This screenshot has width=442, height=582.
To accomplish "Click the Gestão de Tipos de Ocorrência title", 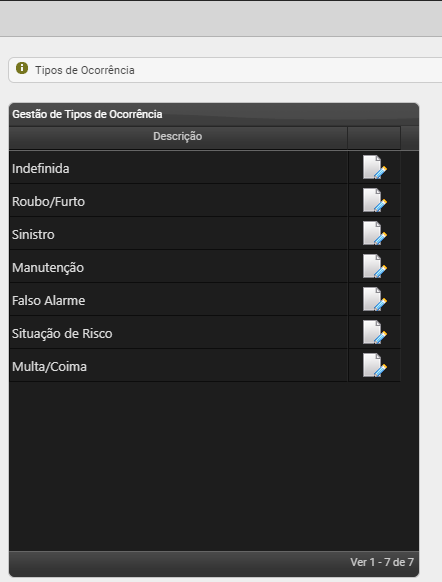I will [87, 114].
